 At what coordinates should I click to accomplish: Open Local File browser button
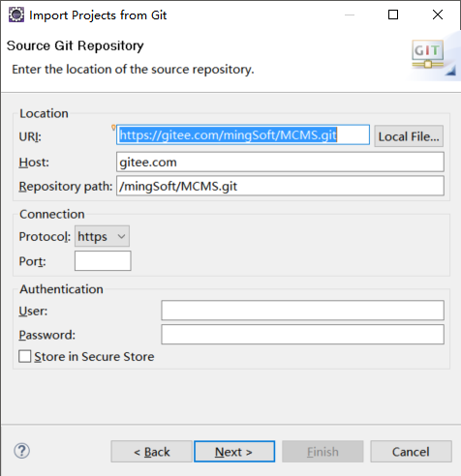click(x=409, y=136)
